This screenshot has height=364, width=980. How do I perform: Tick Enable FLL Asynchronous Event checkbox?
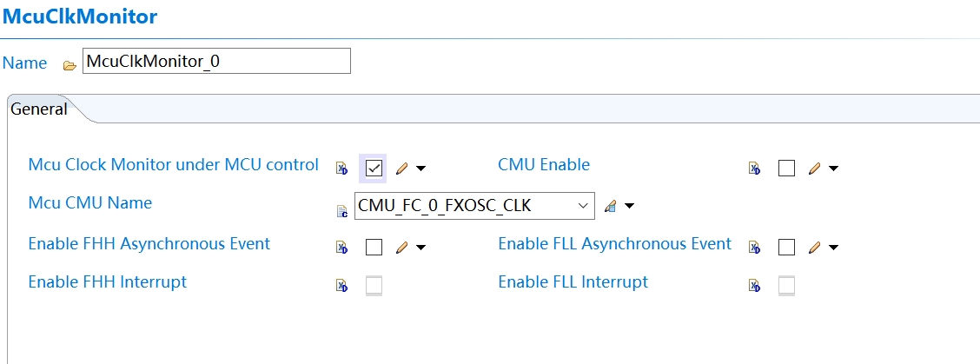point(786,248)
